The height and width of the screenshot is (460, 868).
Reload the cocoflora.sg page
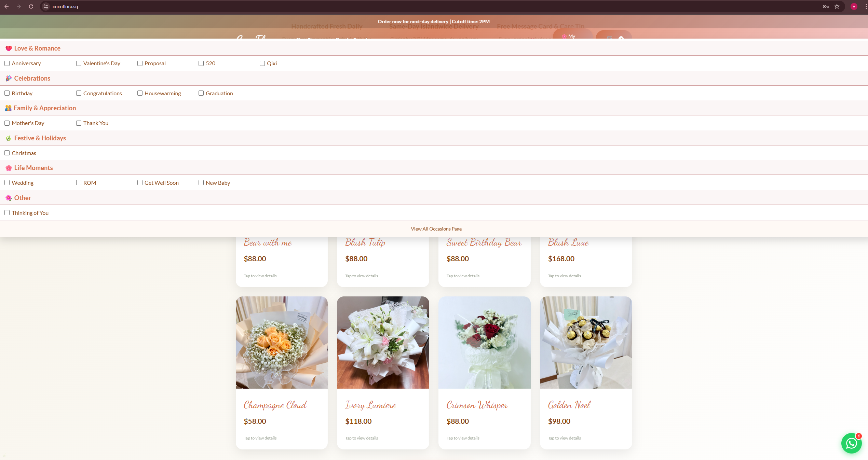[x=31, y=6]
